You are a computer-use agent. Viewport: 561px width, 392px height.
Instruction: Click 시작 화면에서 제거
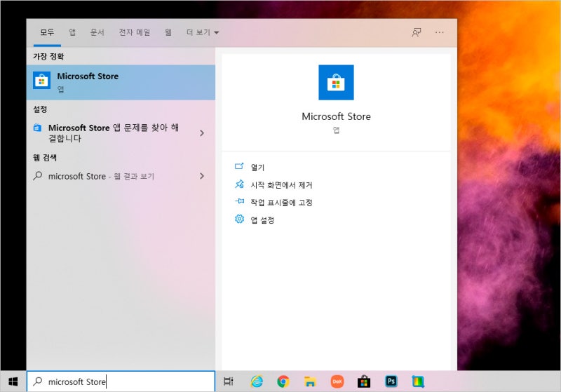281,185
